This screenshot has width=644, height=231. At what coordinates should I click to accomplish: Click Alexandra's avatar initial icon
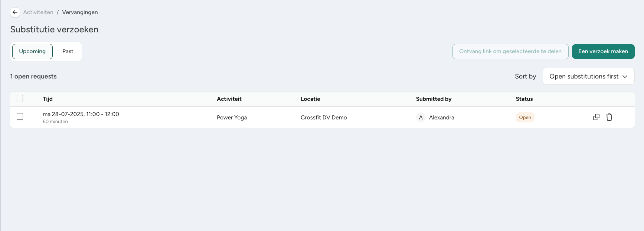point(421,118)
